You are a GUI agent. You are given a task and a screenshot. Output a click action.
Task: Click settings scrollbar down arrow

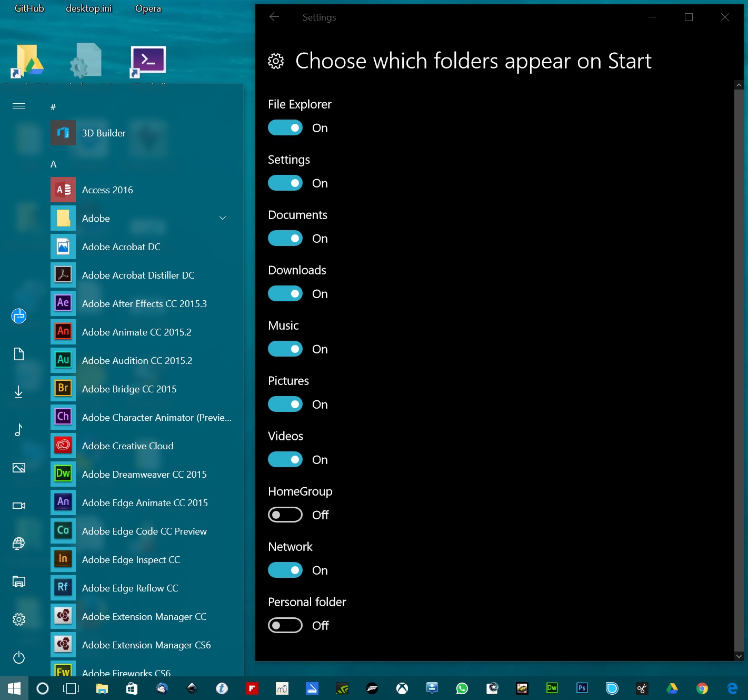click(739, 656)
